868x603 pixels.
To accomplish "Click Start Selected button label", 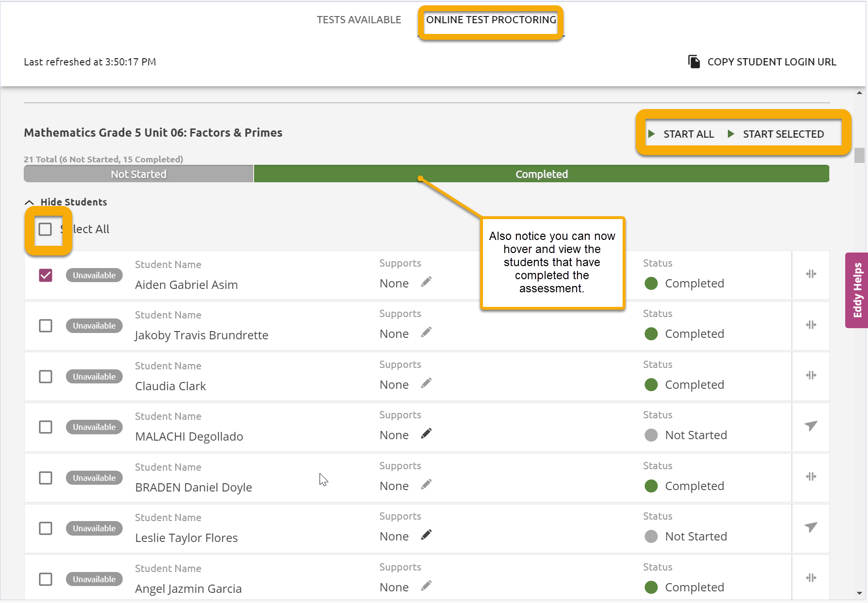I will [783, 134].
